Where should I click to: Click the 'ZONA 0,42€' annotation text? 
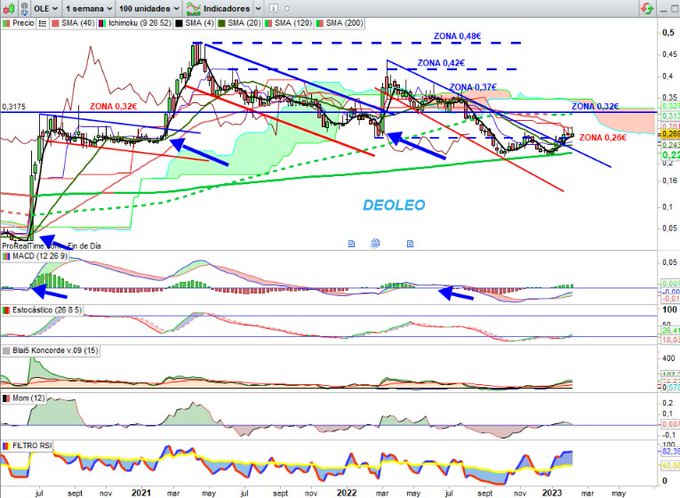pos(441,63)
